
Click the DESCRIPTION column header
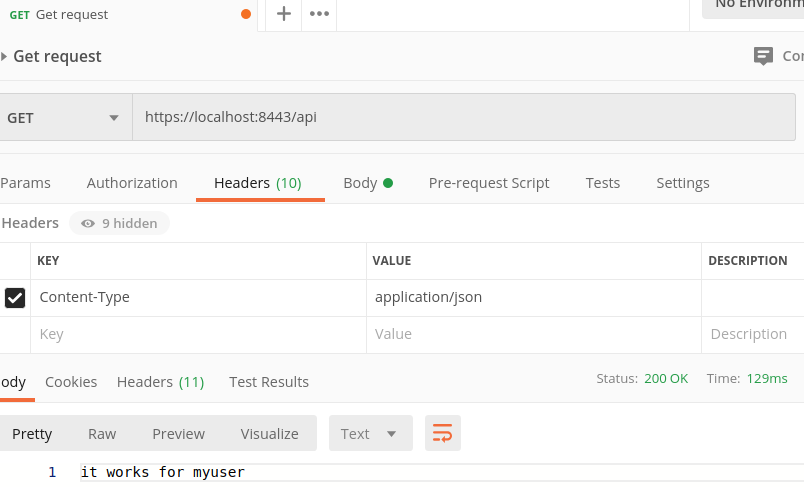coord(748,261)
